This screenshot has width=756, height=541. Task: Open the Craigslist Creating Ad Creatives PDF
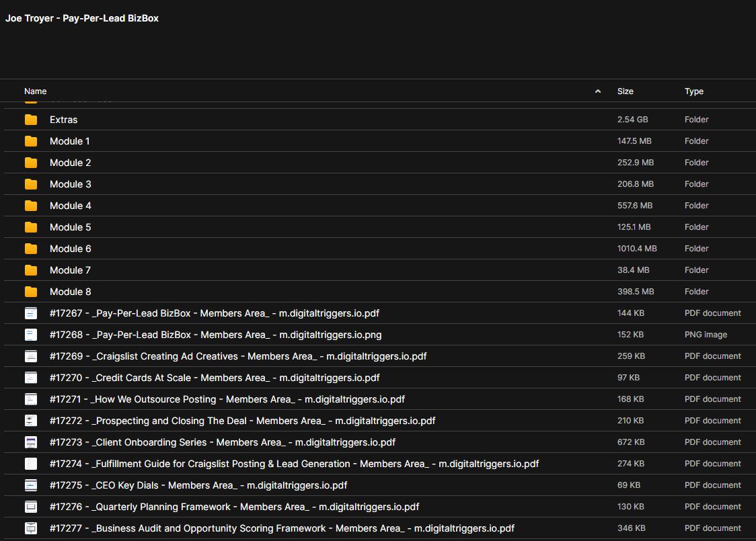pyautogui.click(x=237, y=356)
